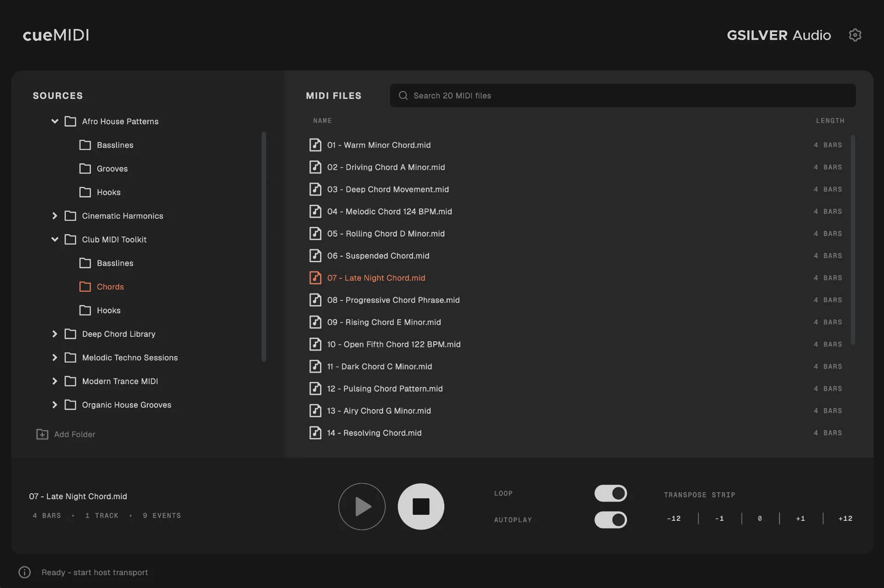The width and height of the screenshot is (884, 588).
Task: Click the folder icon beside Grooves
Action: (x=85, y=168)
